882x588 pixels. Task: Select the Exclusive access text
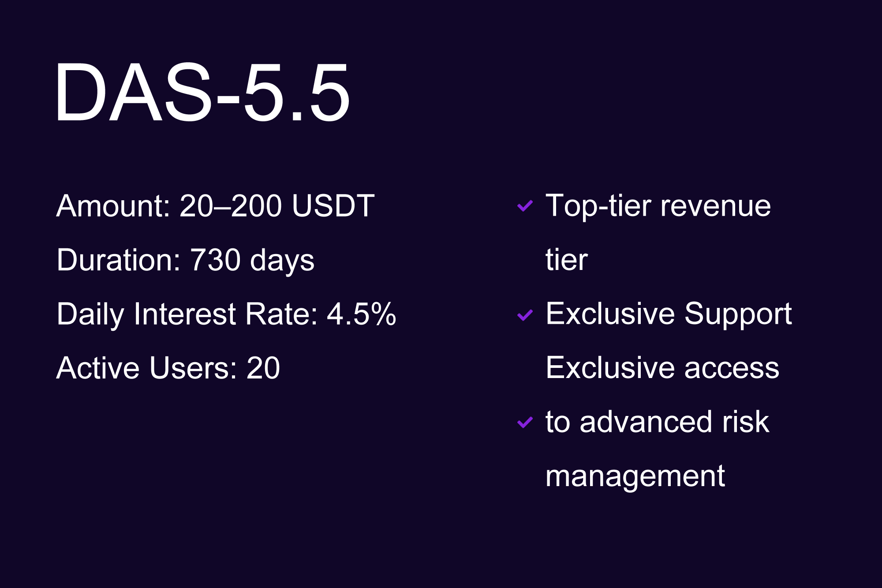[662, 368]
